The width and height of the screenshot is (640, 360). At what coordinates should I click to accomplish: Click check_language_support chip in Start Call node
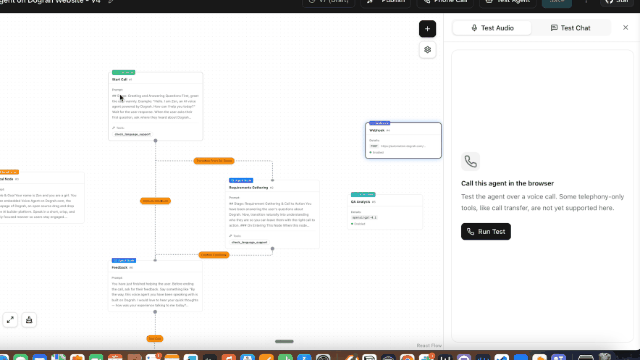[132, 134]
